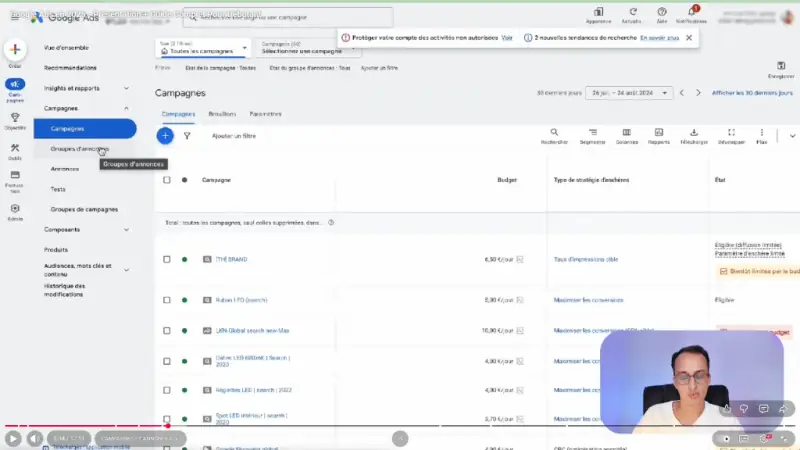
Task: Click the video progress bar
Action: [x=400, y=426]
